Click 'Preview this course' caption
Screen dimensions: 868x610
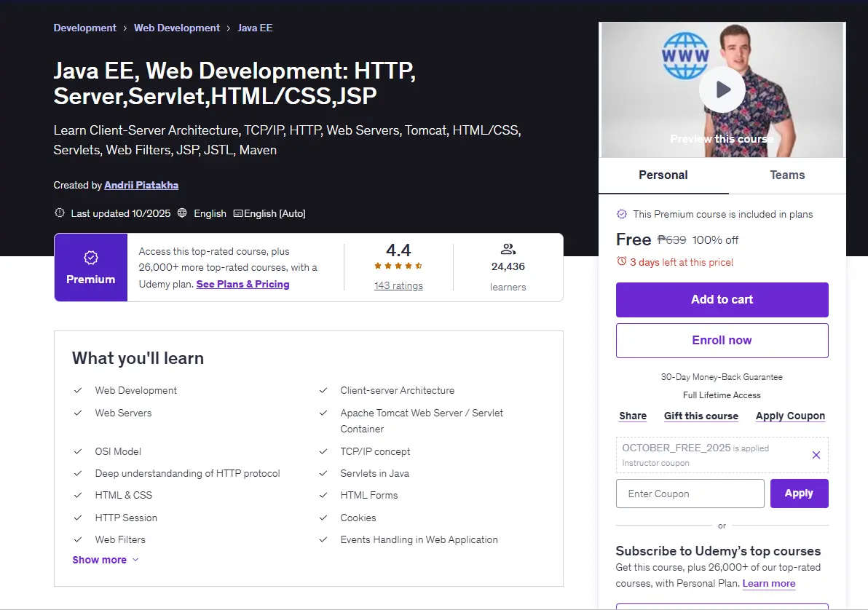tap(722, 139)
